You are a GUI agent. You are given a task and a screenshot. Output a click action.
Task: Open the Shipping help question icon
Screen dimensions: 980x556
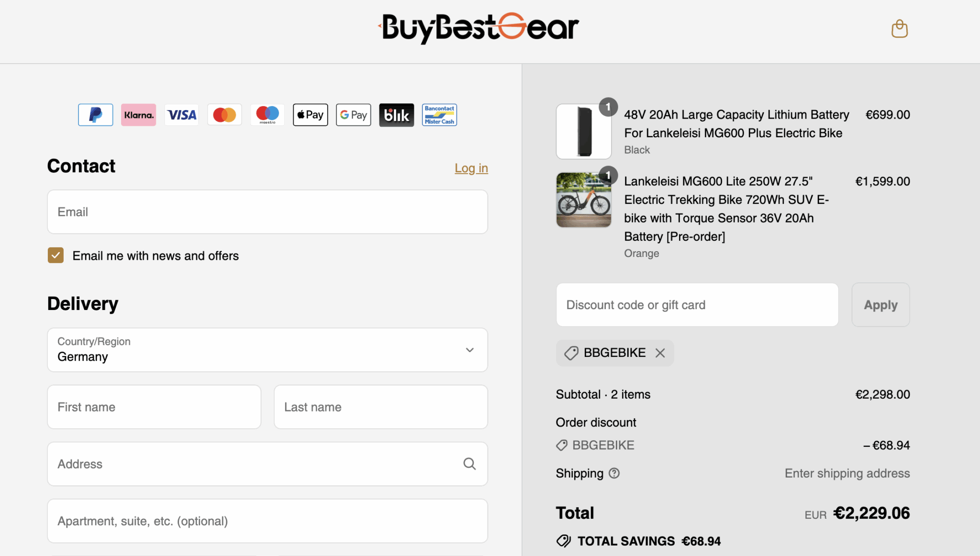[x=614, y=473]
